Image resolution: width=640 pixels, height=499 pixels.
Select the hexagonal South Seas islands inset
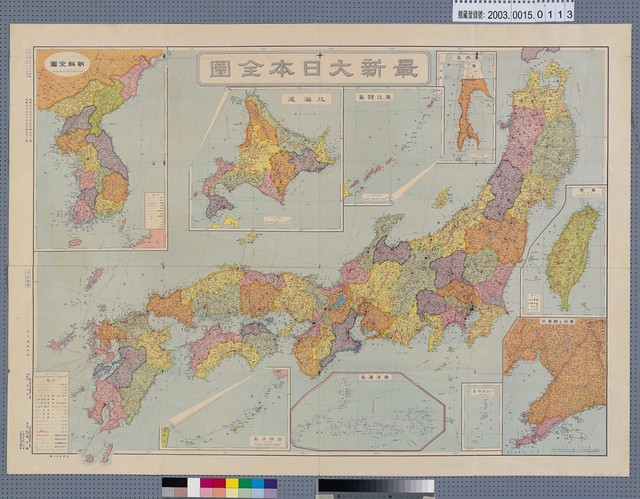(x=367, y=410)
